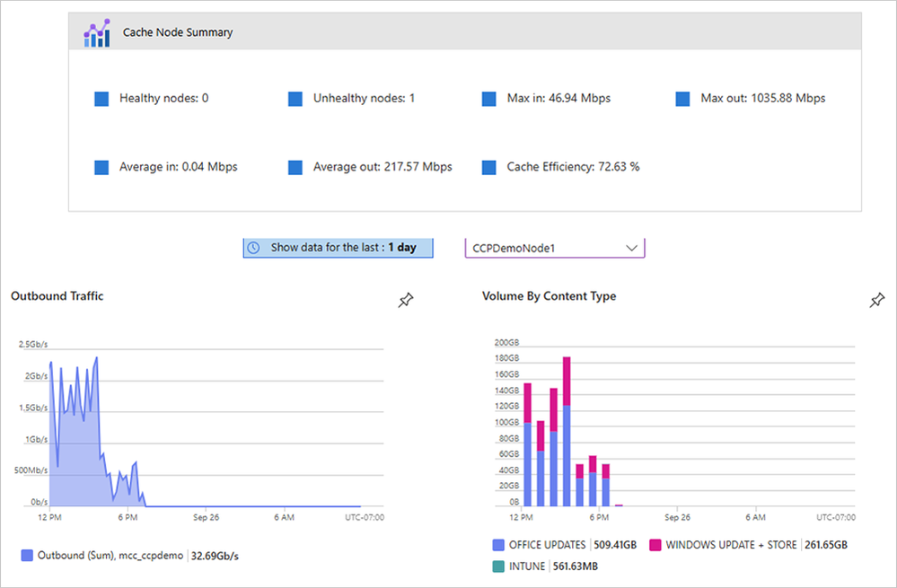Click the 100GB axis label

click(506, 422)
